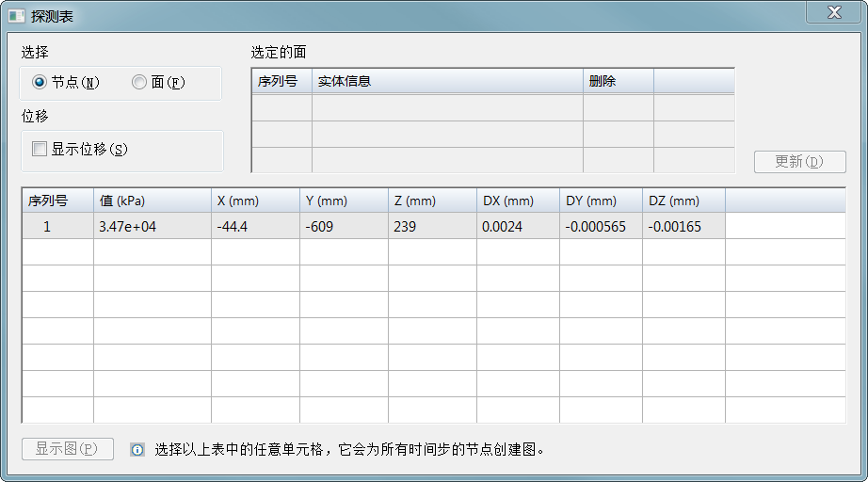Select the DZ cell showing -0.00165
This screenshot has height=482, width=868.
click(x=683, y=227)
